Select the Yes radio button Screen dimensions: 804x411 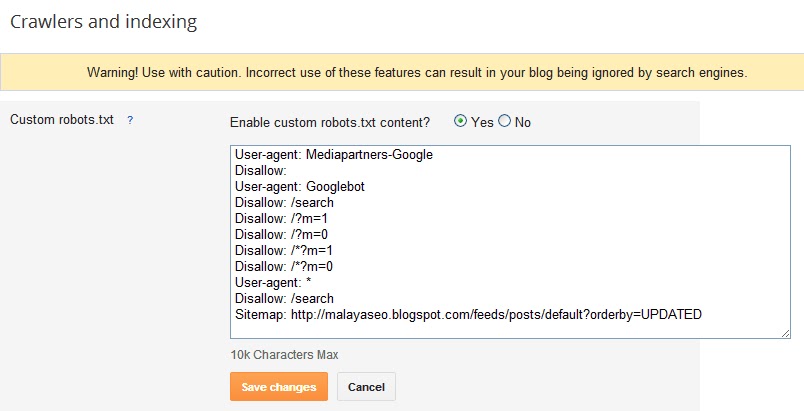[x=460, y=121]
